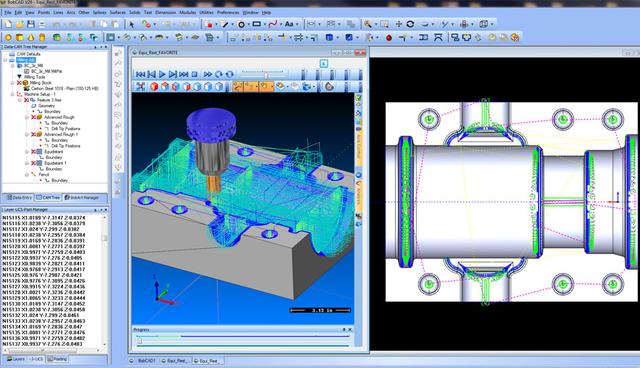Click simulation speed slider handle
The height and width of the screenshot is (368, 640).
(x=266, y=75)
